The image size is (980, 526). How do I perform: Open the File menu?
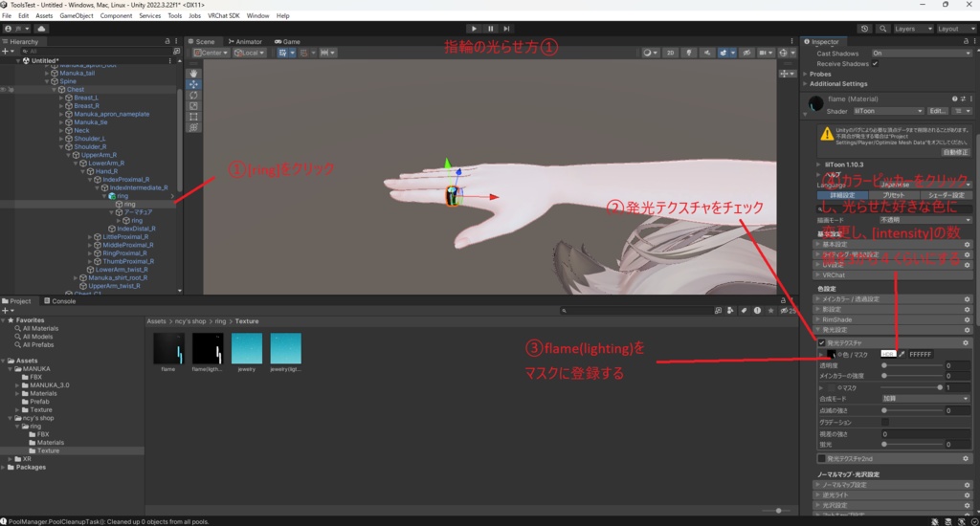pos(7,15)
